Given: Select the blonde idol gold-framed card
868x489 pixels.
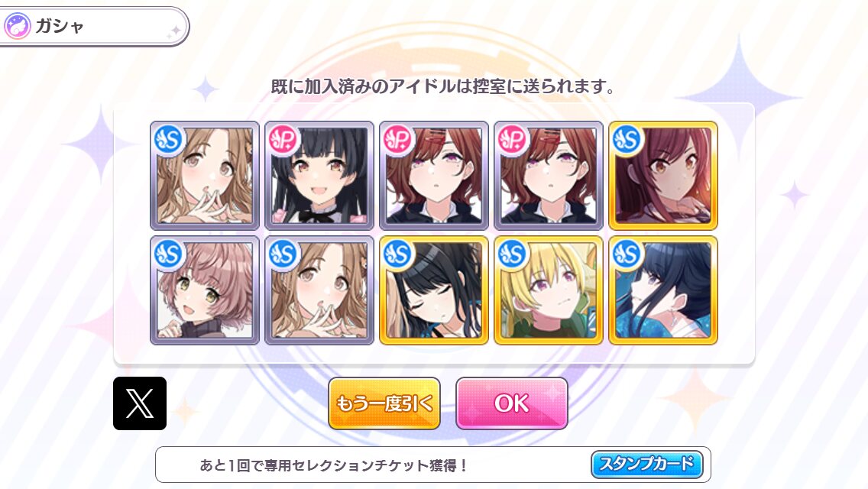Looking at the screenshot, I should (549, 290).
